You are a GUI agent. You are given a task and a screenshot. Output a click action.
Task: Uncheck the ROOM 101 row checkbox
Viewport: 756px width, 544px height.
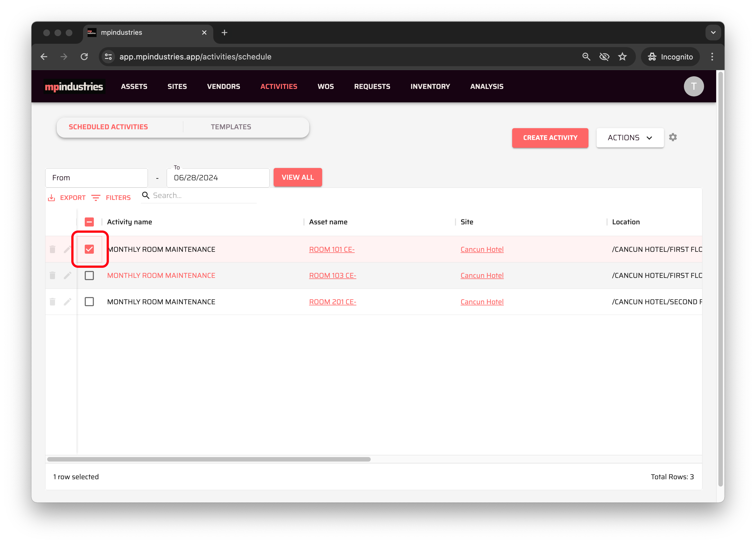coord(89,249)
